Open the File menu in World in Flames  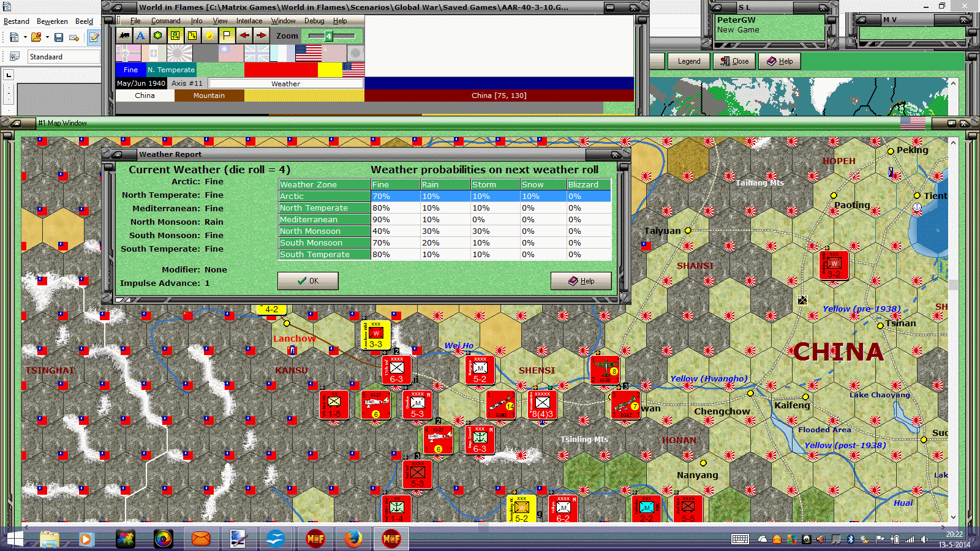click(135, 21)
